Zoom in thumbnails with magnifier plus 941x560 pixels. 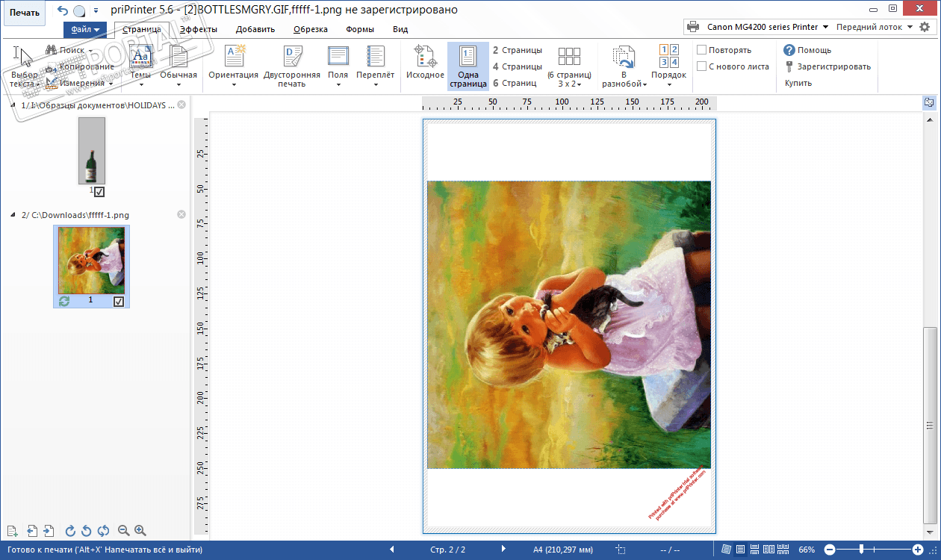click(x=140, y=531)
